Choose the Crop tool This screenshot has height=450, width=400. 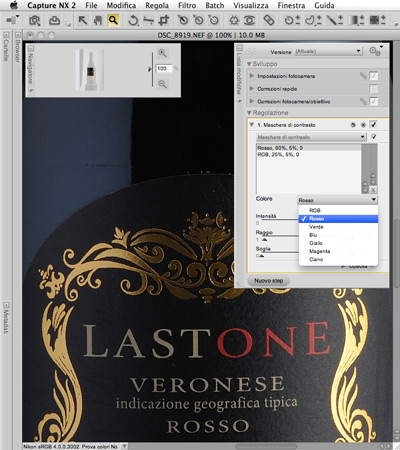[163, 20]
